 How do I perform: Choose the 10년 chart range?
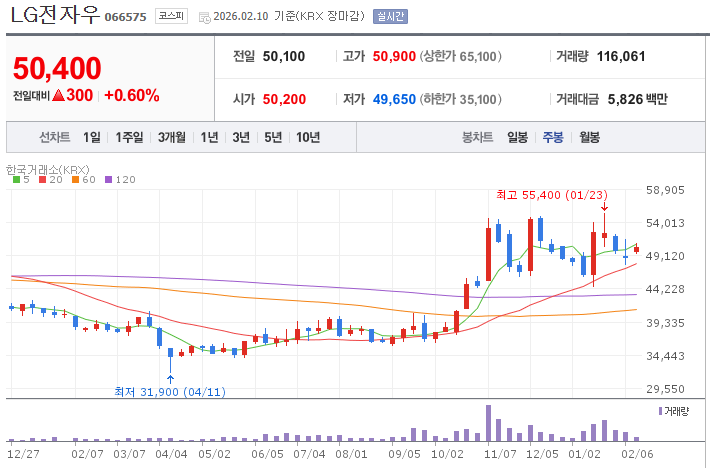click(307, 137)
